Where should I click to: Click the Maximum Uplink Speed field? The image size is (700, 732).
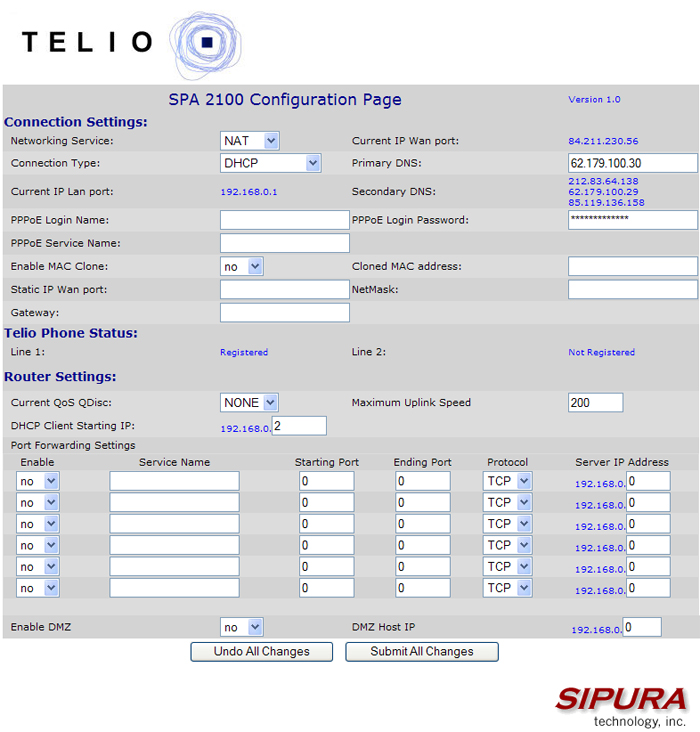(x=595, y=402)
